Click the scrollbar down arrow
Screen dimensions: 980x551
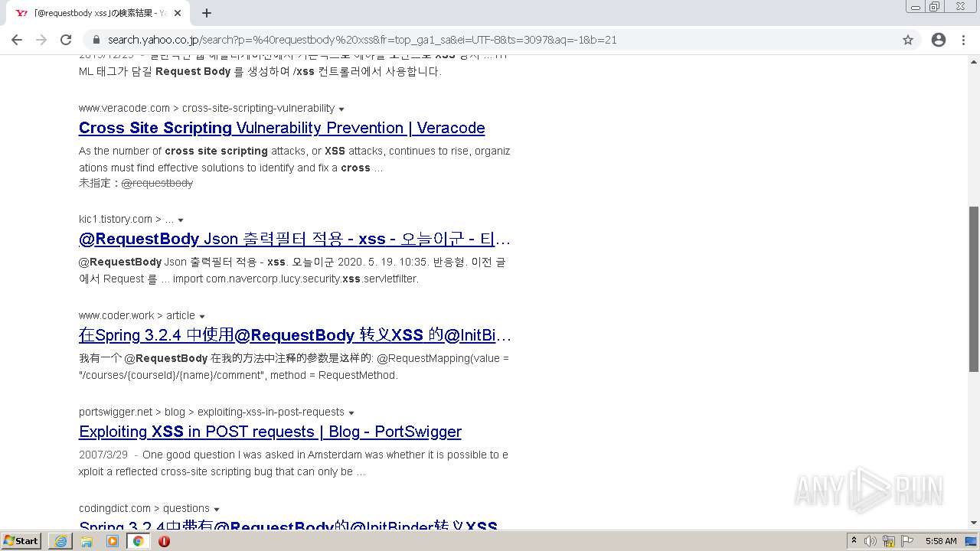974,523
